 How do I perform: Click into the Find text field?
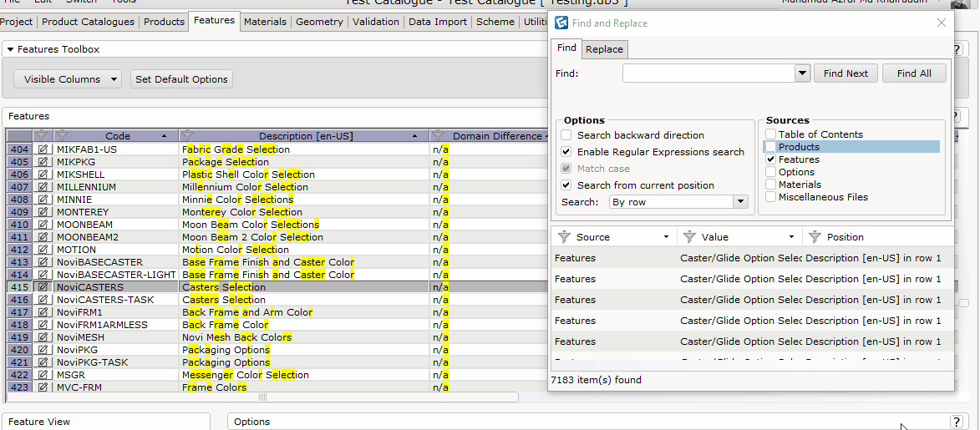click(708, 73)
